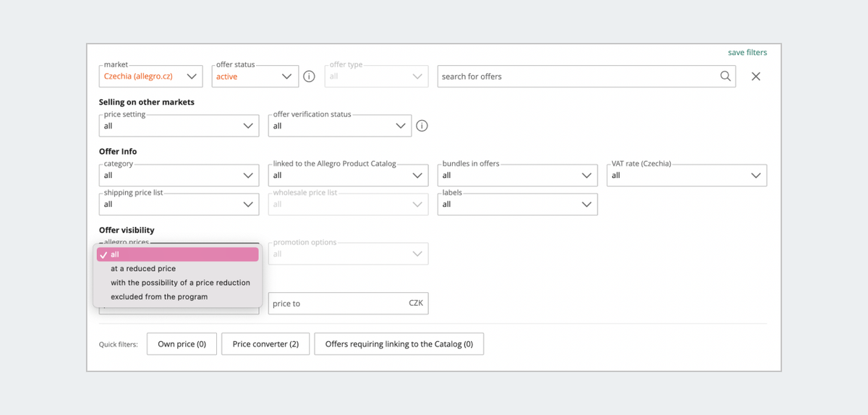Image resolution: width=868 pixels, height=415 pixels.
Task: Open linked to the Allegro Product Catalog dropdown
Action: 348,175
